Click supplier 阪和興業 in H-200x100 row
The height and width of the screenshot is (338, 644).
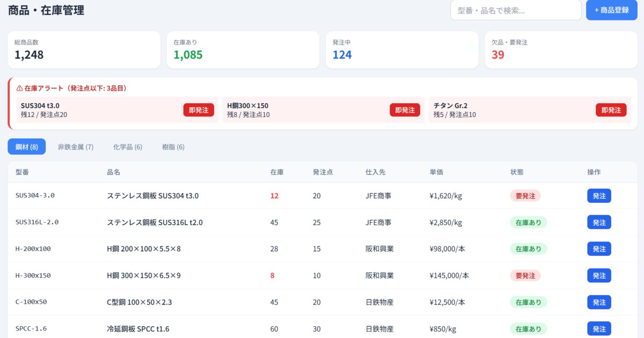coord(379,249)
